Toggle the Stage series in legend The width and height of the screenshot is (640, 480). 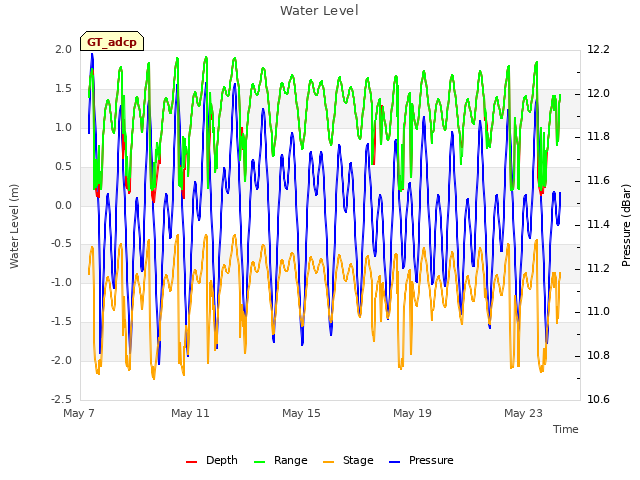tap(348, 460)
